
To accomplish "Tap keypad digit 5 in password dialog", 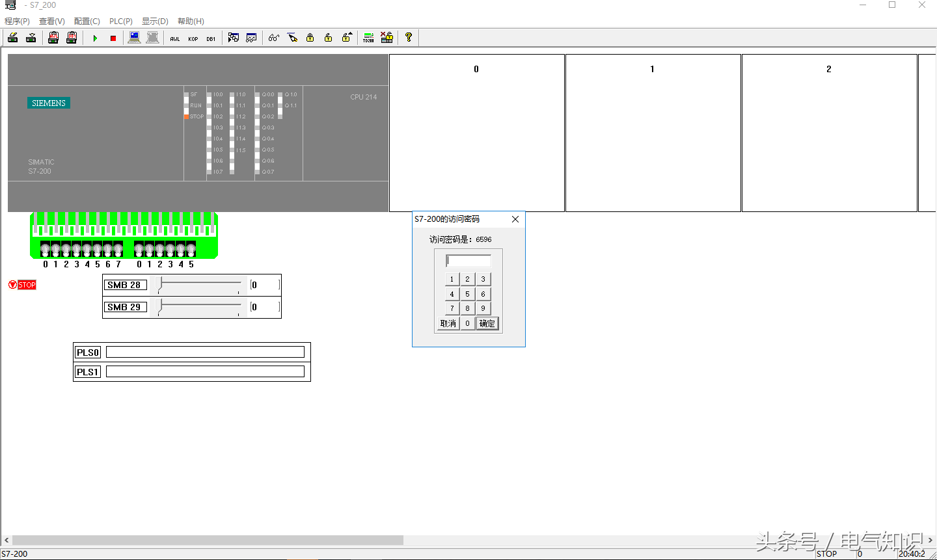I will pyautogui.click(x=467, y=294).
